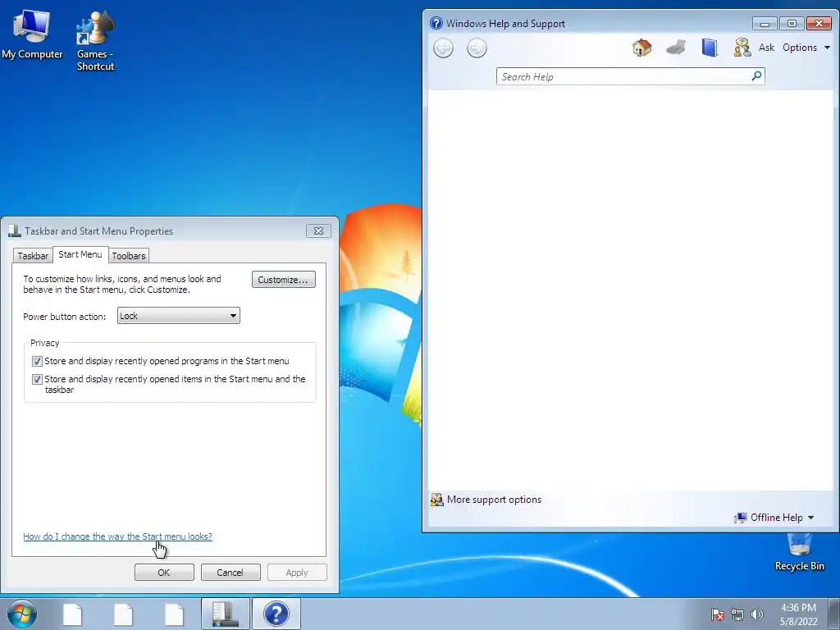Close the Taskbar and Start Menu Properties dialog
The height and width of the screenshot is (630, 840).
tap(318, 231)
